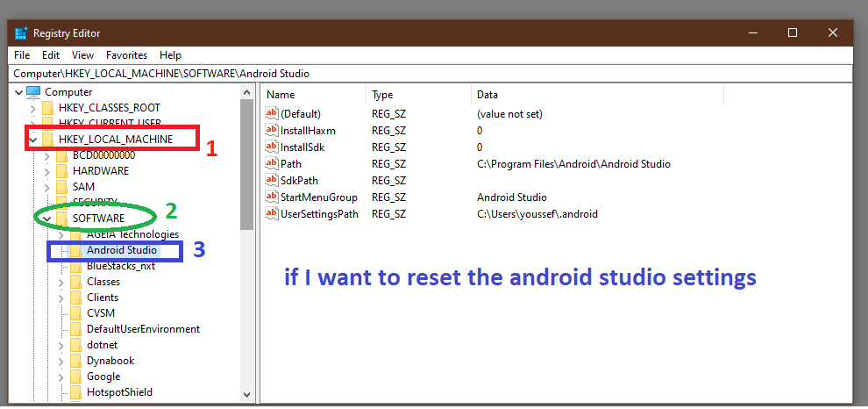Select the BlueStacks_nxt key
The image size is (868, 409).
(121, 266)
